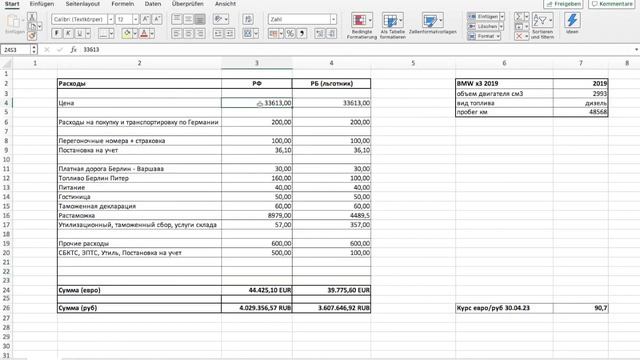Click the fill color bucket swatch
Image resolution: width=640 pixels, height=360 pixels.
point(127,33)
